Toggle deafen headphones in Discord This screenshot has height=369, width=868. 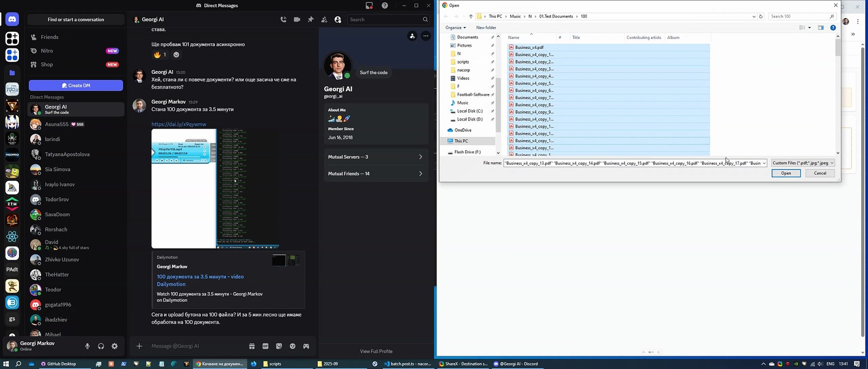click(x=101, y=346)
